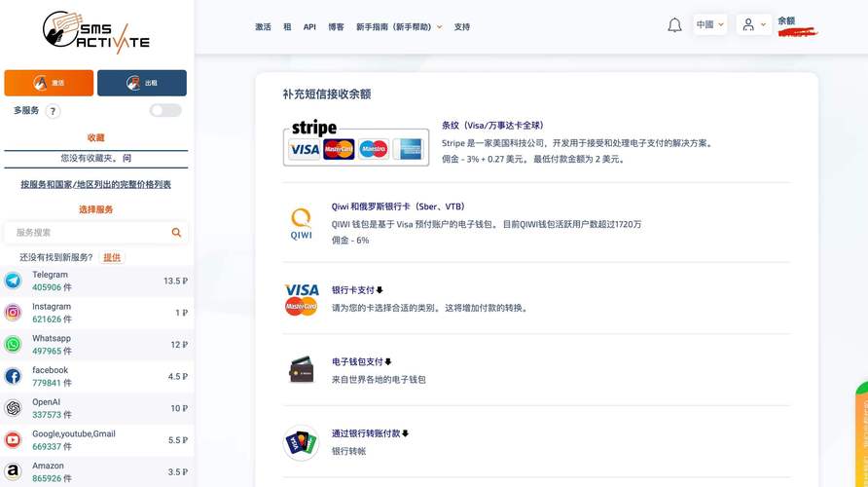Viewport: 868px width, 487px height.
Task: Open the 激活 menu item
Action: coord(263,26)
